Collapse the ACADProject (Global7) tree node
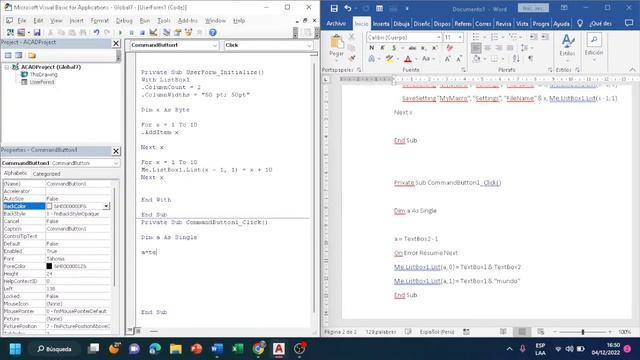The image size is (640, 360). (x=7, y=67)
